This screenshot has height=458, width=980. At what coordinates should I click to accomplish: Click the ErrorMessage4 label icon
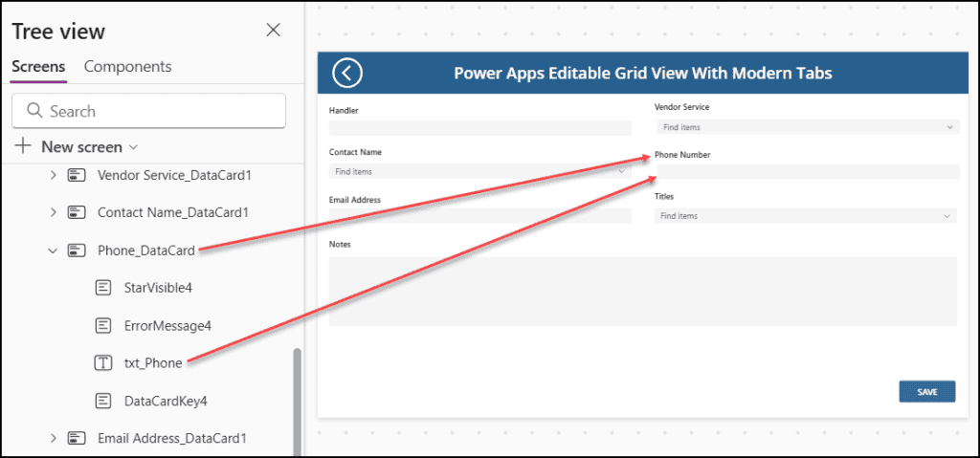[103, 325]
